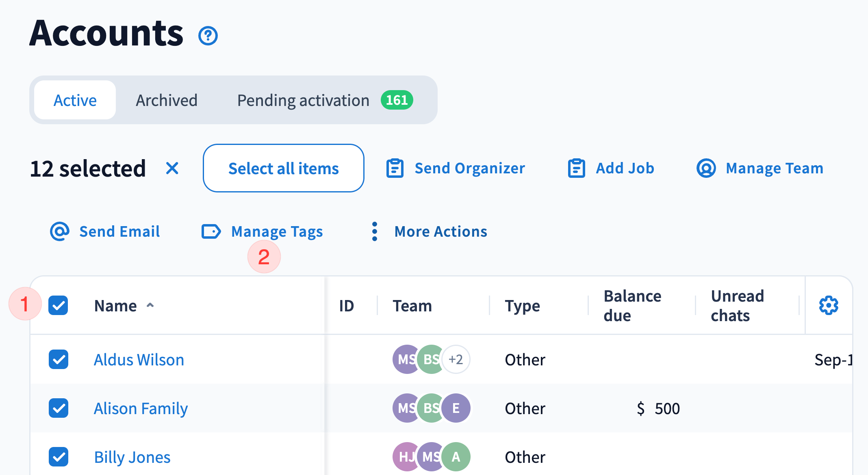868x475 pixels.
Task: Expand the +2 team members badge
Action: click(456, 359)
